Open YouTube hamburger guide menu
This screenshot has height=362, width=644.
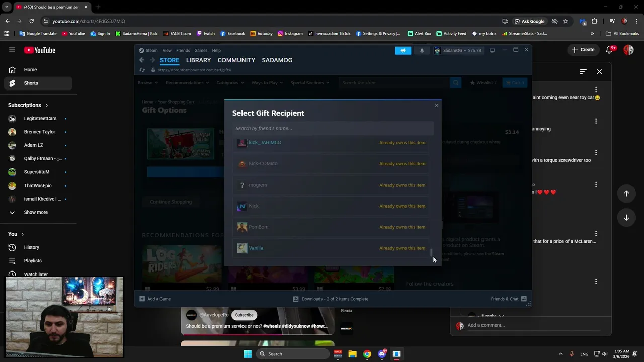click(x=12, y=50)
